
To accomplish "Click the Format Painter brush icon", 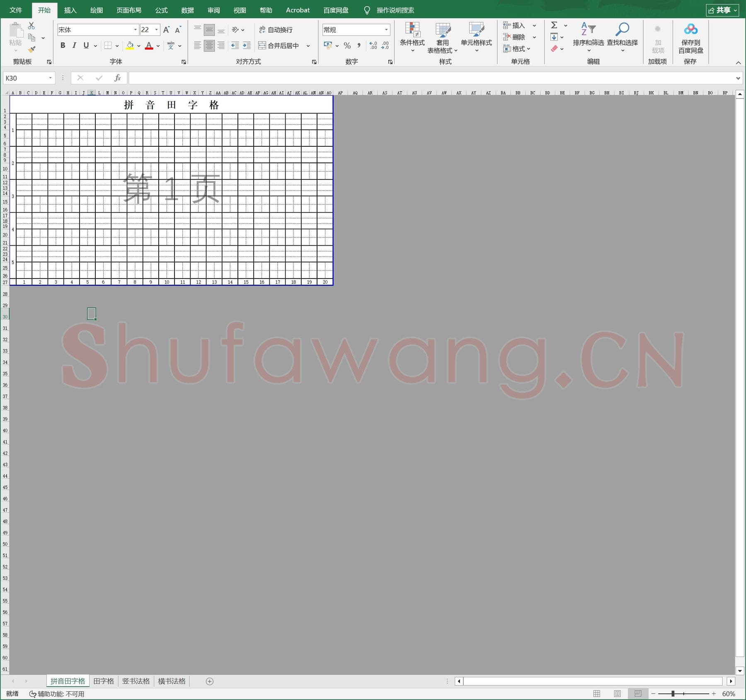I will (x=31, y=49).
